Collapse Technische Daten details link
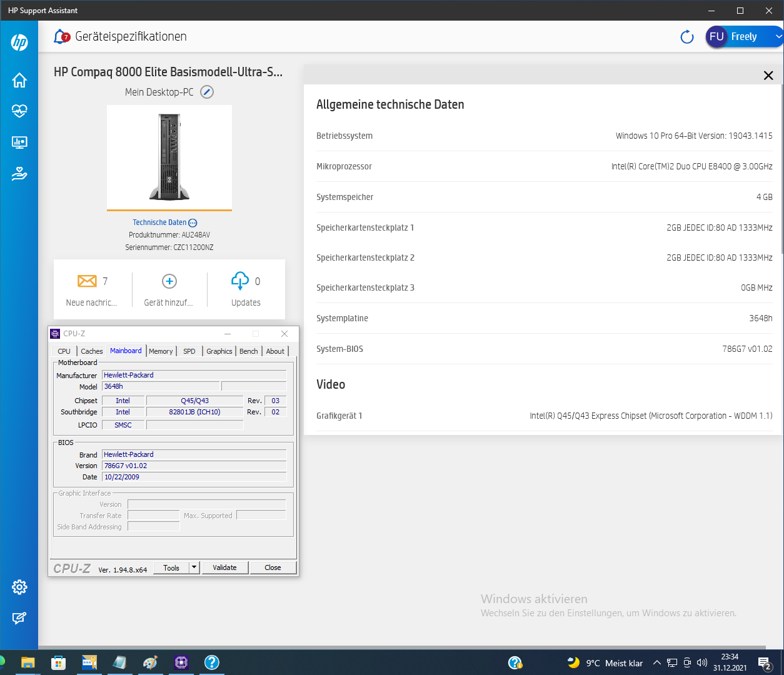Screen dimensions: 784x675 point(165,222)
